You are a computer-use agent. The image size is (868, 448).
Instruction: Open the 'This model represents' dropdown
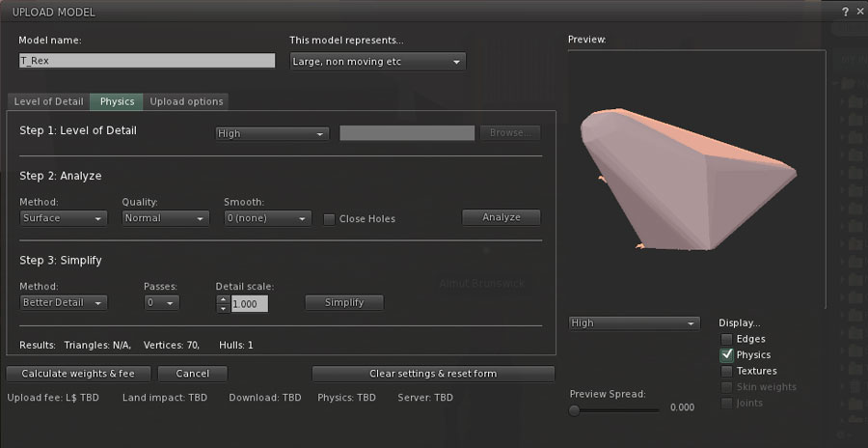pos(377,61)
